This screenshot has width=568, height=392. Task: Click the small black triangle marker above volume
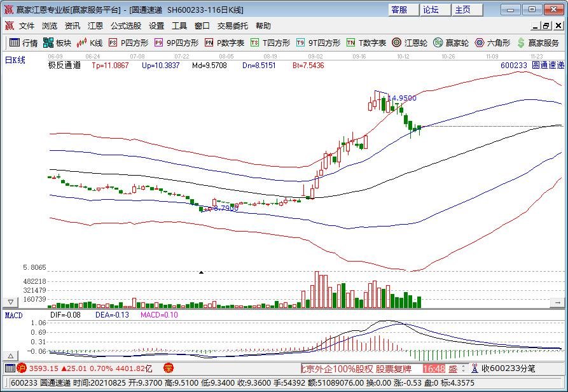(202, 272)
